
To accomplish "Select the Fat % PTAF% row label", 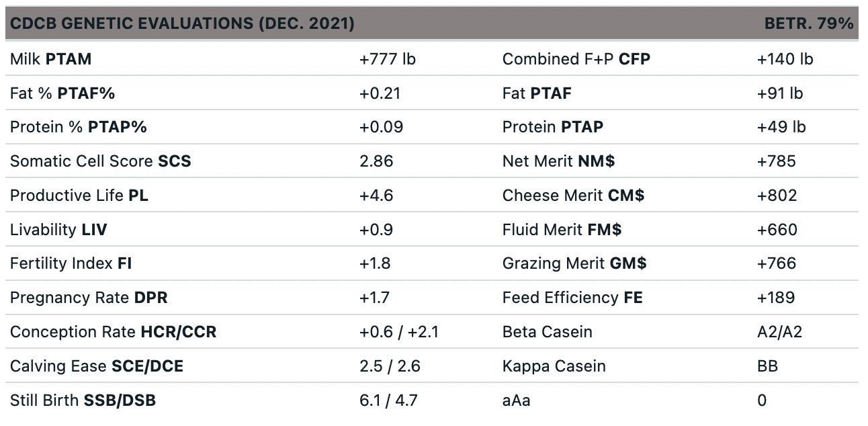I will tap(62, 93).
